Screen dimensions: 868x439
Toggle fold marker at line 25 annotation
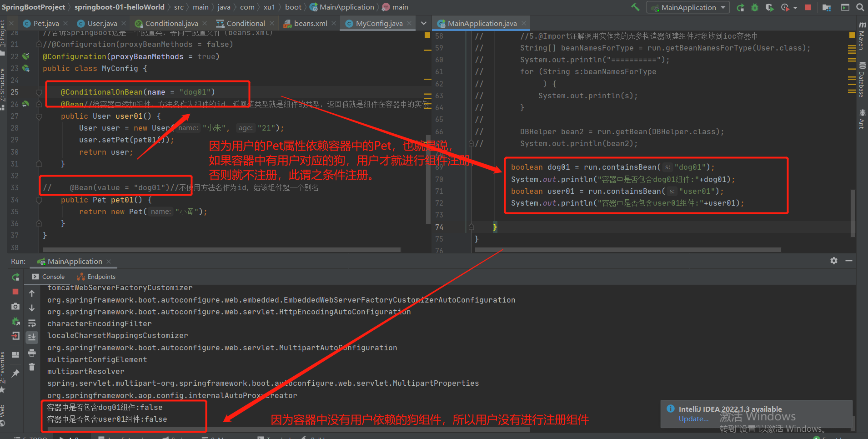coord(39,92)
